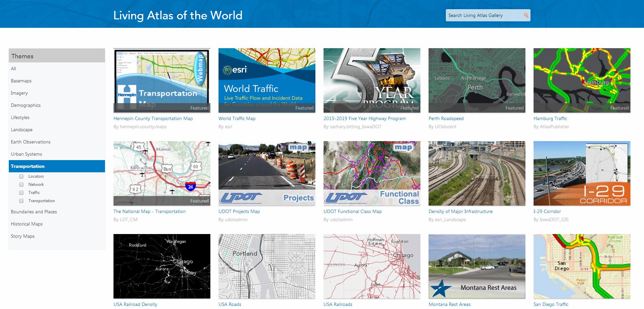Click author text "By zachary.bitting_IowaDOT"

(x=352, y=127)
